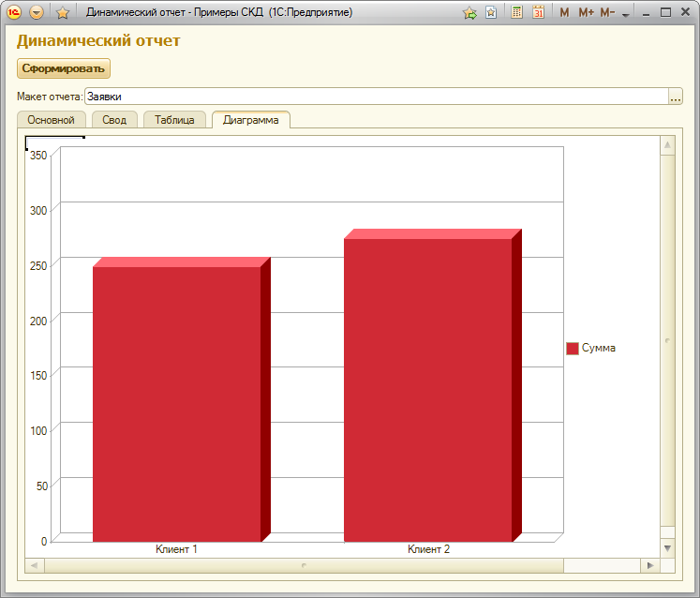Click the 50 value on the Y axis

point(42,486)
